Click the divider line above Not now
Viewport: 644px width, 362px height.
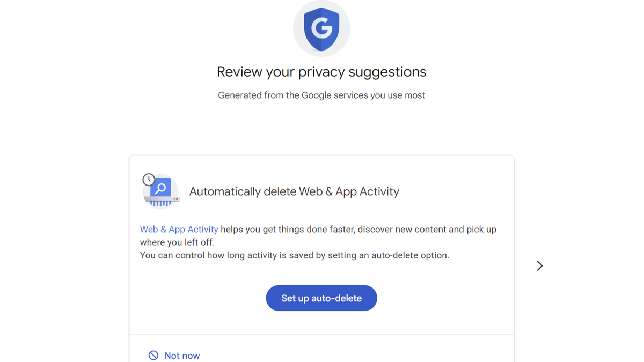[x=321, y=334]
